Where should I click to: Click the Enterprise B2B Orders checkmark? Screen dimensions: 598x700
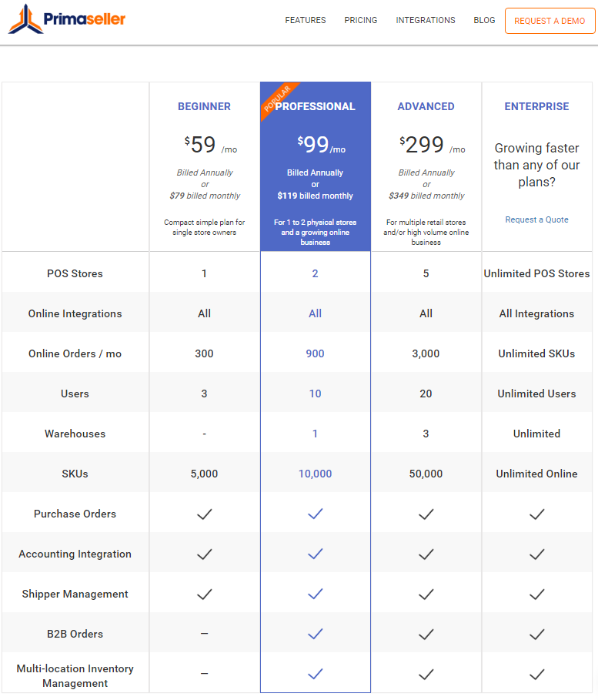536,634
